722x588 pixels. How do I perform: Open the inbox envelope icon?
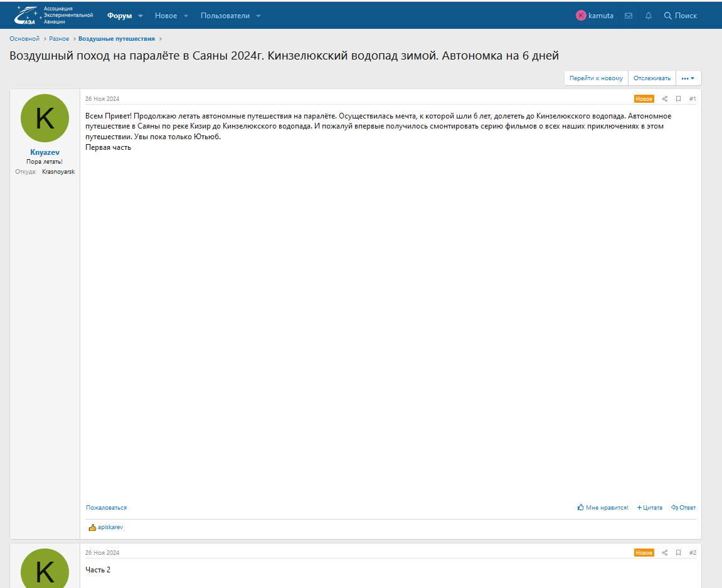628,16
